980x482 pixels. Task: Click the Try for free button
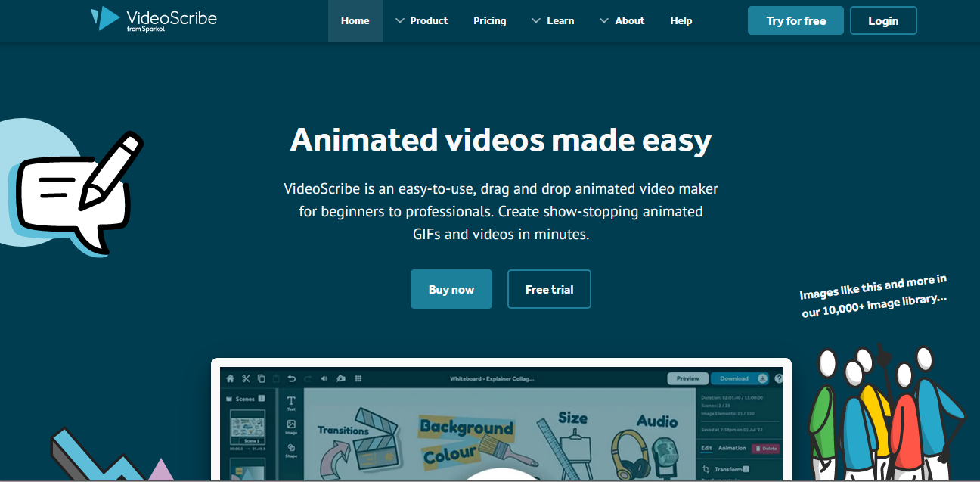pyautogui.click(x=795, y=20)
